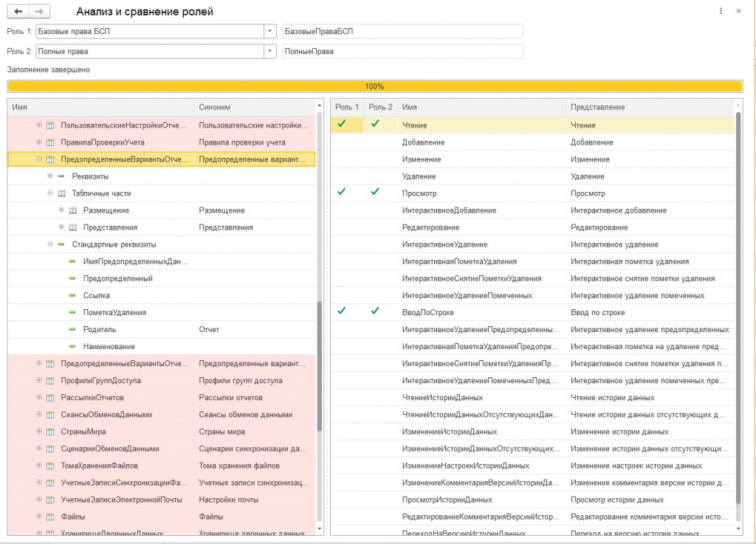Click the Имя column header in left tree
This screenshot has width=756, height=544.
pos(100,107)
